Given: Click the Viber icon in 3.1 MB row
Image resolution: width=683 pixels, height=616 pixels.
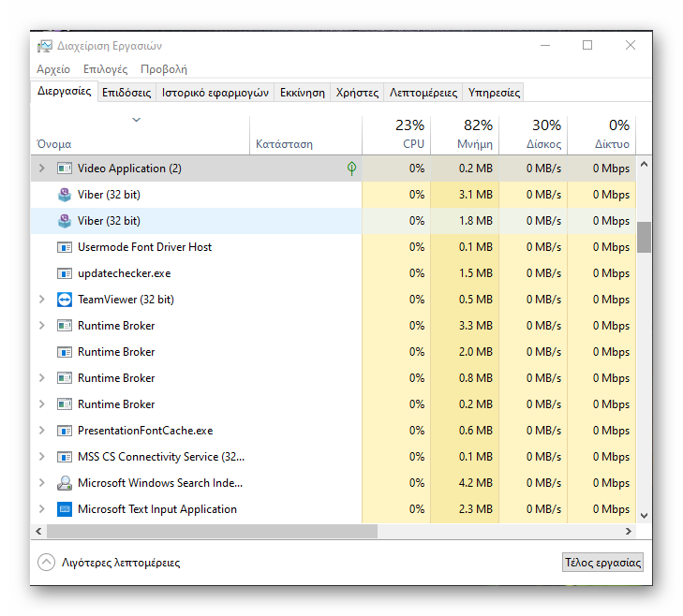Looking at the screenshot, I should click(65, 195).
